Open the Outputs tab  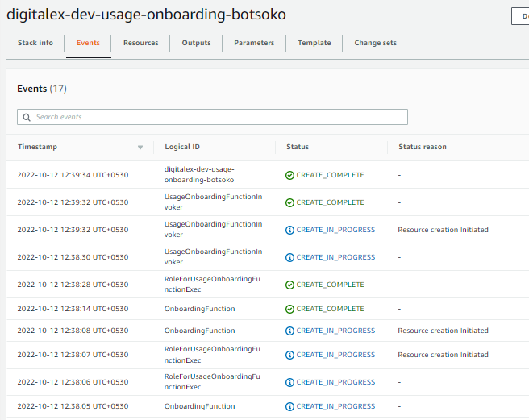(196, 43)
